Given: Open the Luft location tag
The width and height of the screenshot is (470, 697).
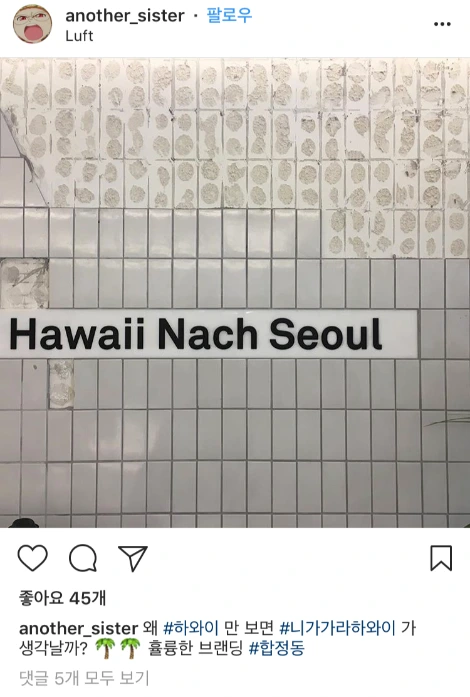Looking at the screenshot, I should click(x=79, y=36).
